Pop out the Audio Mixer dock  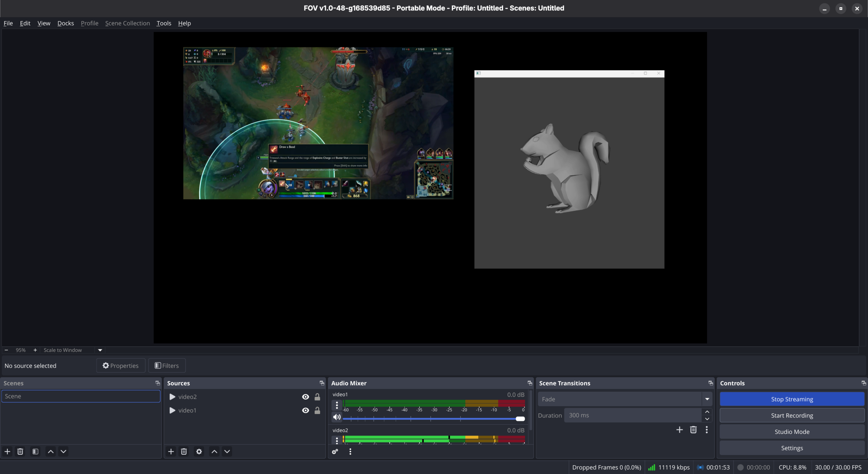[x=530, y=383]
